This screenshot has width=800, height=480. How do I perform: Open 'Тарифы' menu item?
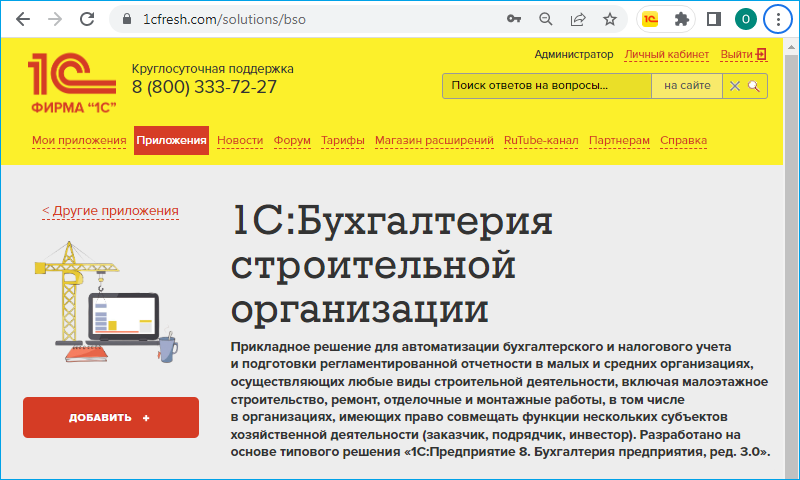343,140
